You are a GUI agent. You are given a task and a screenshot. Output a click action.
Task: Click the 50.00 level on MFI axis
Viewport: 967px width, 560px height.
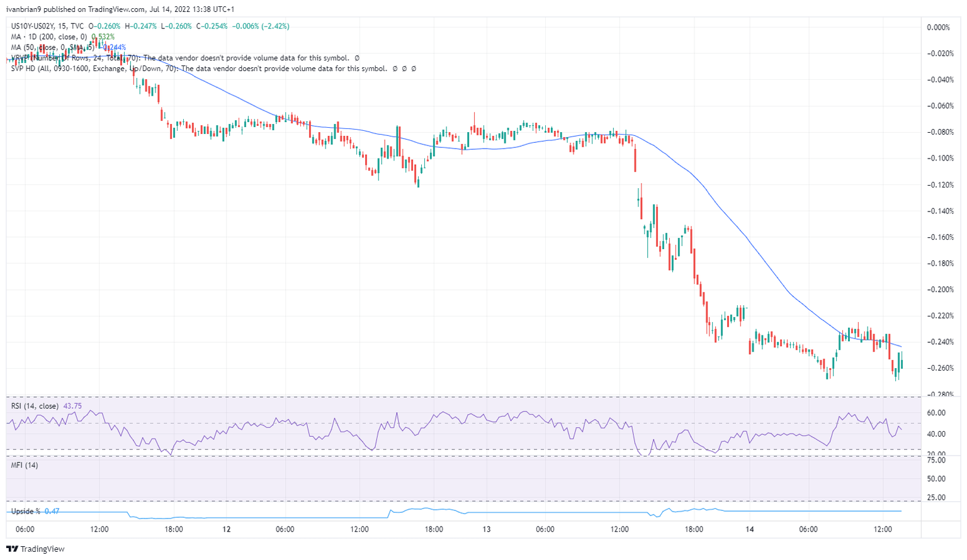(936, 479)
